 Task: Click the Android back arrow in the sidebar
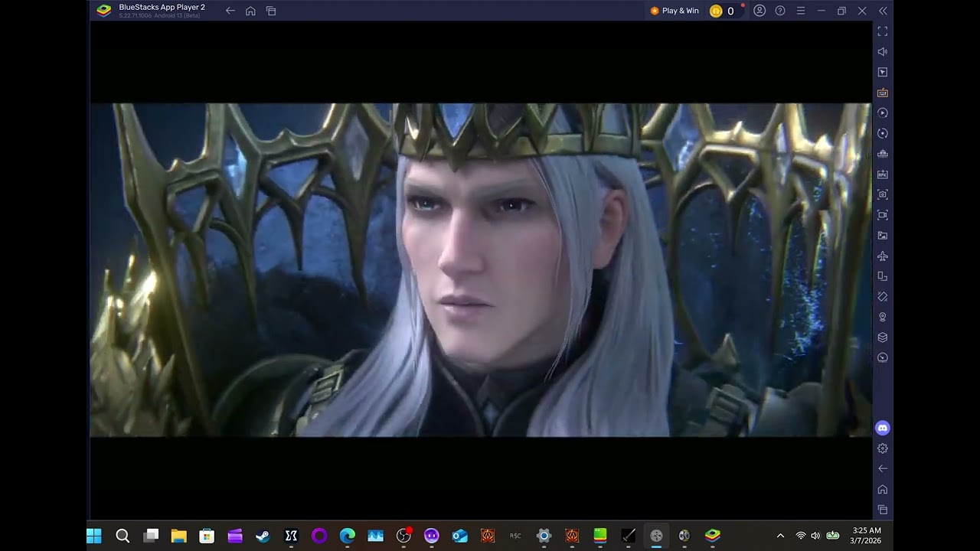point(883,468)
